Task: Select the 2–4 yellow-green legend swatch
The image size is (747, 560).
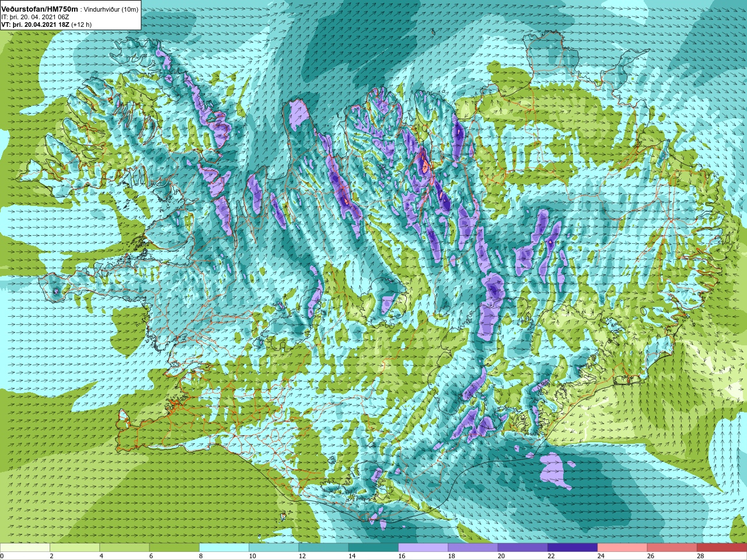Action: 75,548
